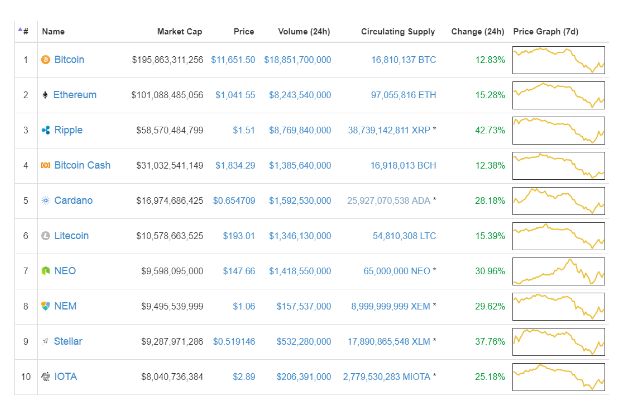Open the Ethereum name link
The image size is (623, 414).
(75, 95)
